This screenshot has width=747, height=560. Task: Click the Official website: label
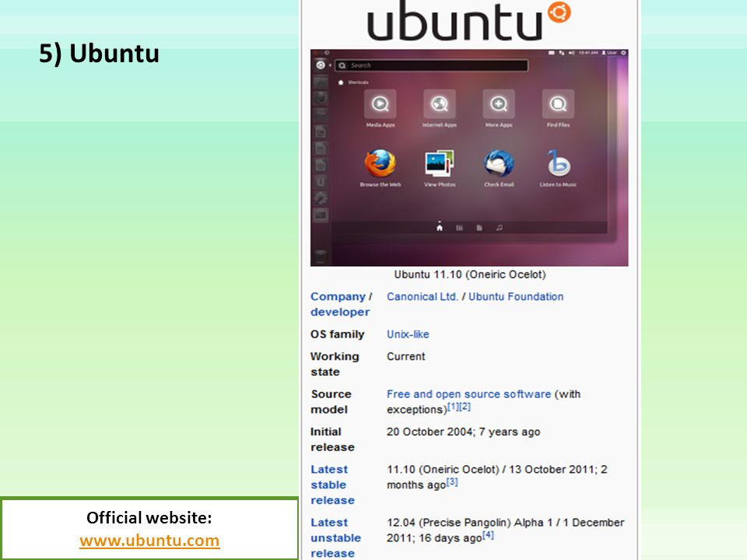(x=149, y=518)
